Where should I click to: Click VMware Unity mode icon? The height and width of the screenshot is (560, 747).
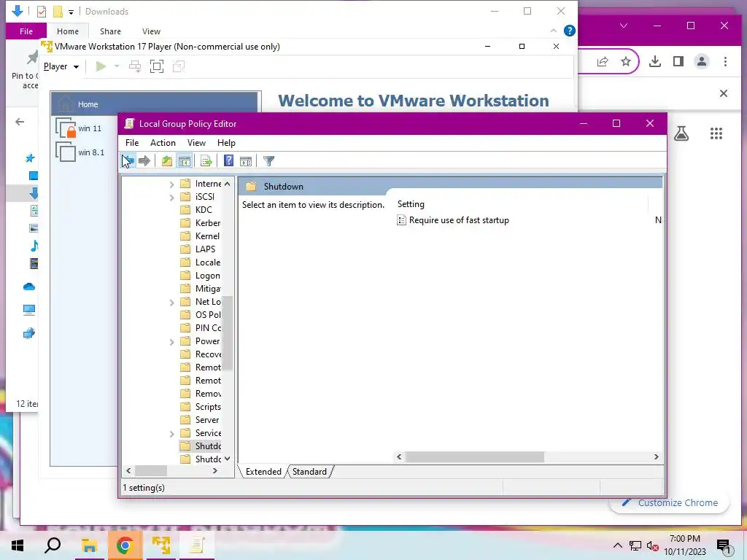[179, 66]
